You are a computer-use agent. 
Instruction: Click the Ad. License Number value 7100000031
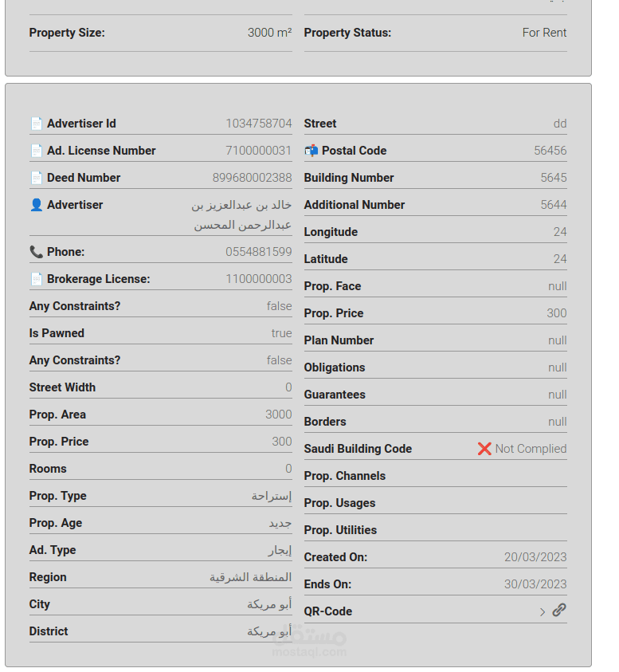[x=258, y=151]
